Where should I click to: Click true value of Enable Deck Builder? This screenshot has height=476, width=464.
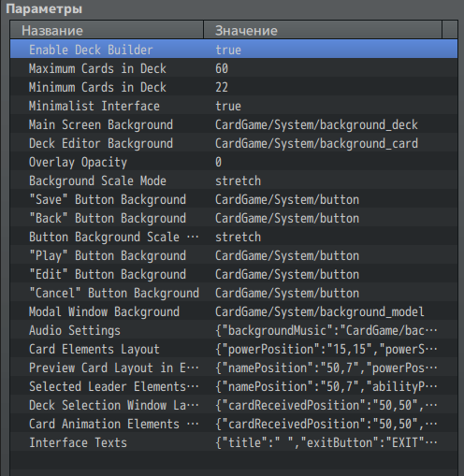(228, 50)
